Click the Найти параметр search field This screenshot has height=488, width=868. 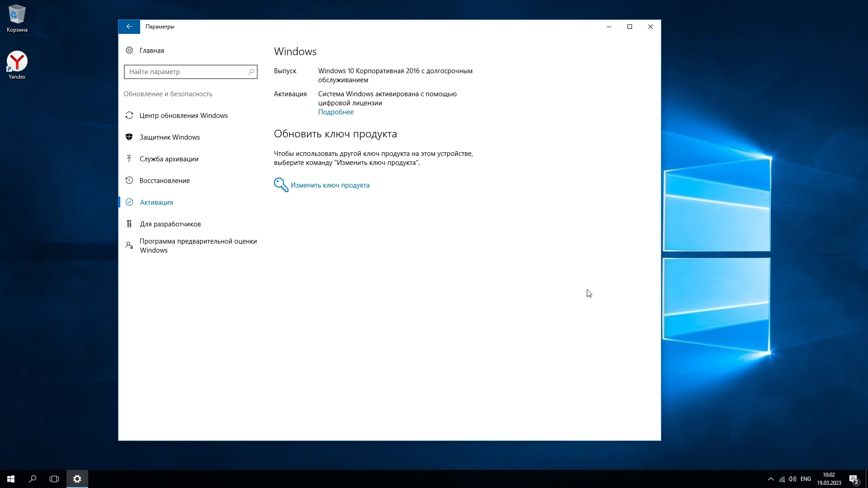(x=185, y=72)
